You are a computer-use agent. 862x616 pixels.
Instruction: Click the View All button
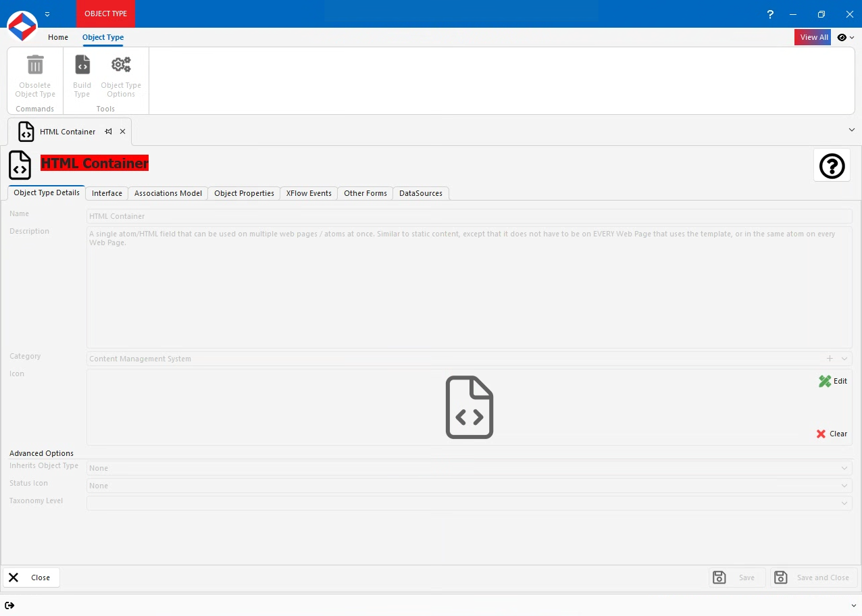click(x=813, y=37)
